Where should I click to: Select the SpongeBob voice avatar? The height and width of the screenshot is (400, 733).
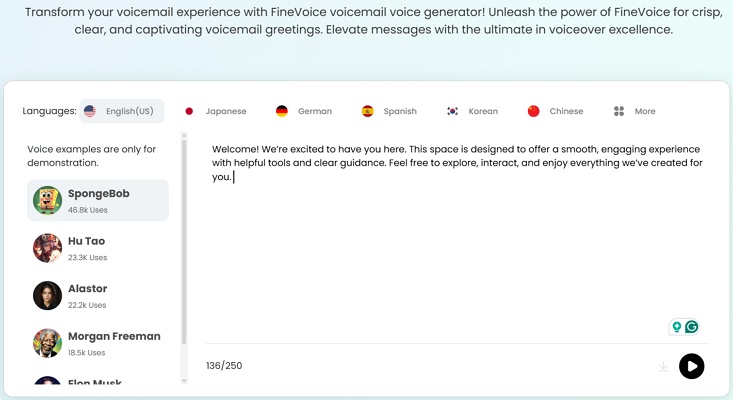click(47, 200)
